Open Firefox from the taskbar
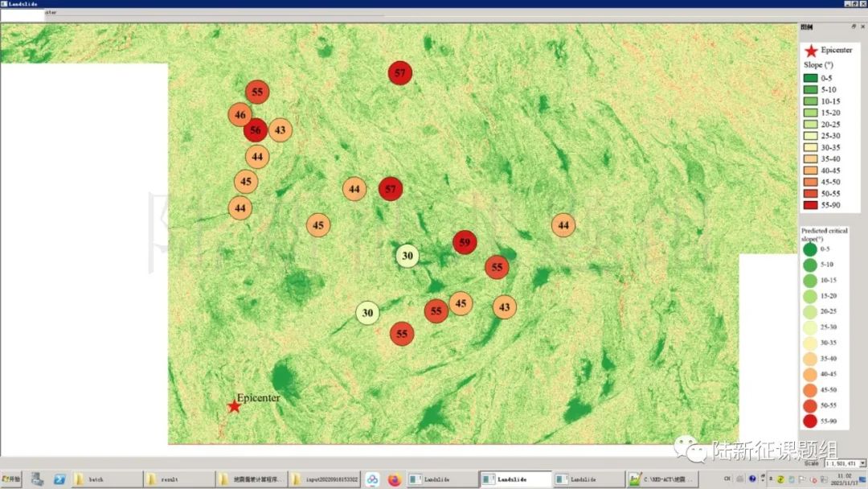 click(394, 479)
